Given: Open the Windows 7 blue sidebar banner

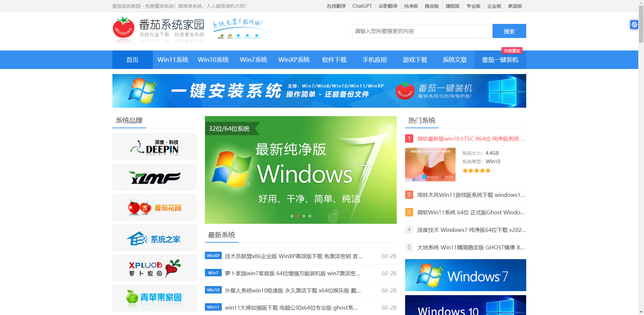Looking at the screenshot, I should pos(466,275).
